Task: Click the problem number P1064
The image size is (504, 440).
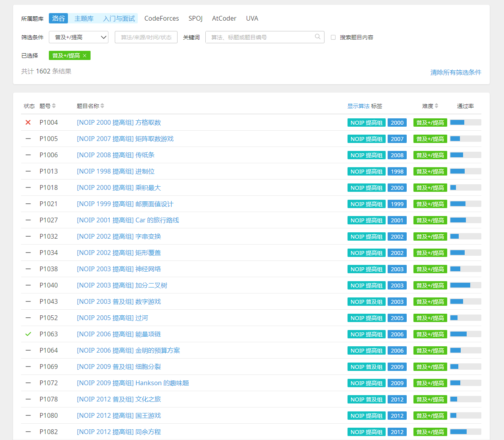Action: 48,350
